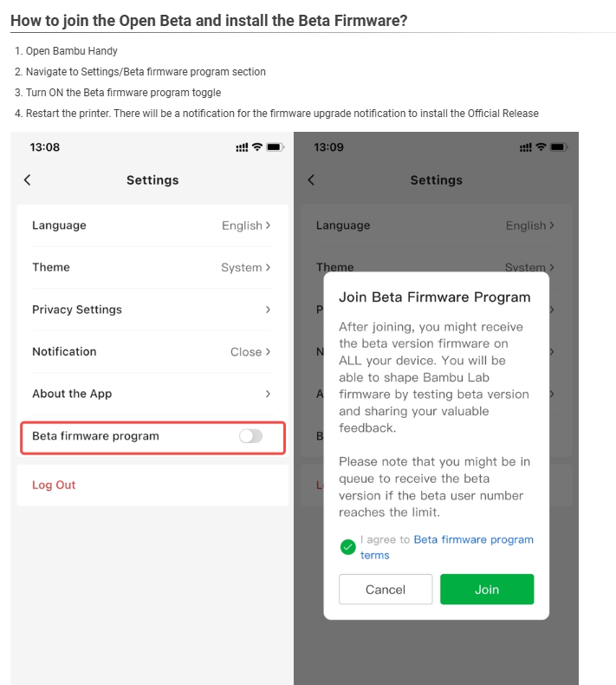This screenshot has height=685, width=616.
Task: Tap signal bars icon at 13:08 status bar
Action: point(242,147)
